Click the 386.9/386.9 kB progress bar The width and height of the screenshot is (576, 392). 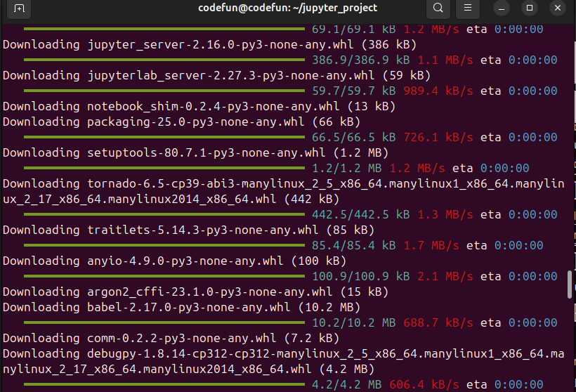[x=164, y=60]
